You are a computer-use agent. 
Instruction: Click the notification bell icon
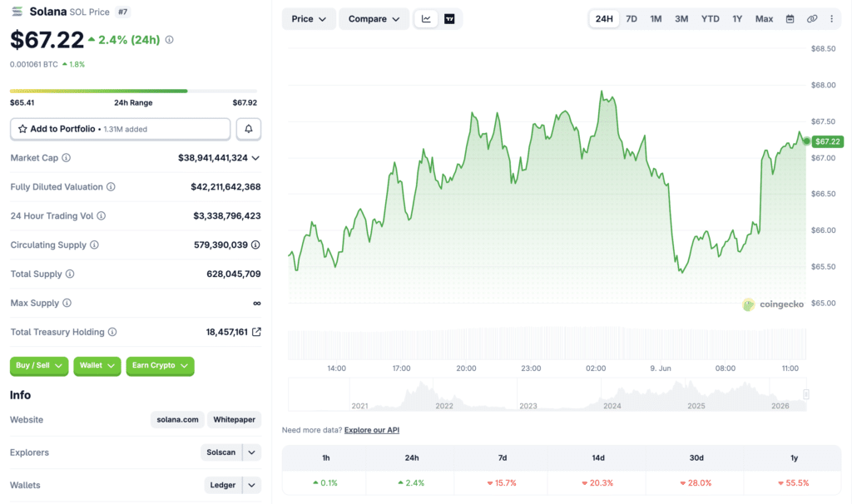coord(248,129)
